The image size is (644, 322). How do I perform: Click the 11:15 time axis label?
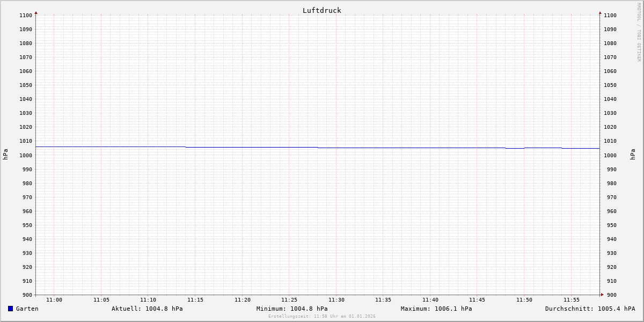195,300
